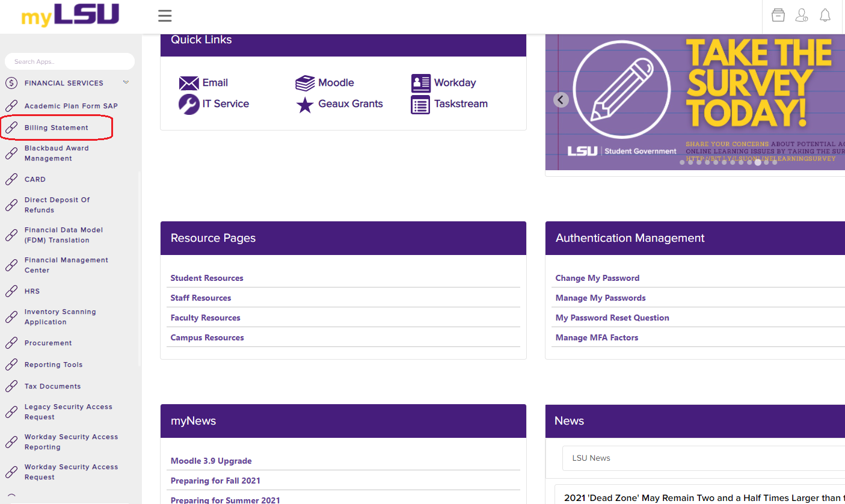Click Manage My Passwords
Screen dimensions: 845x504
600,298
